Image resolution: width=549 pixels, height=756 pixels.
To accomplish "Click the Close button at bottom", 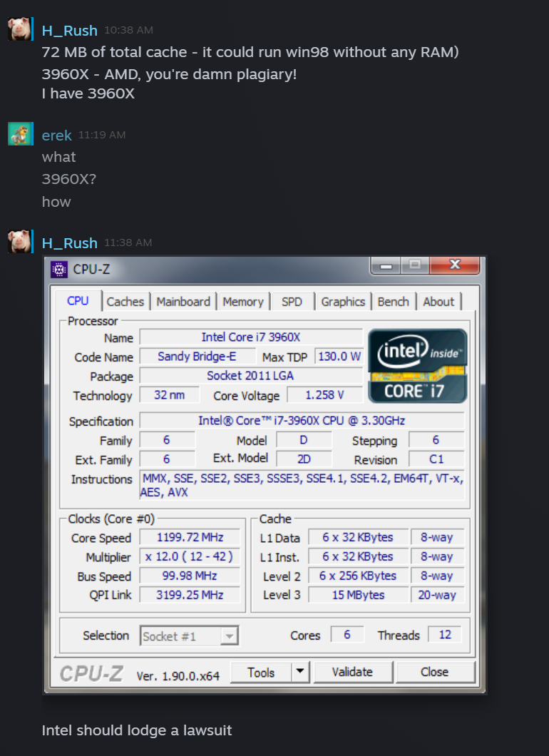I will pos(435,672).
